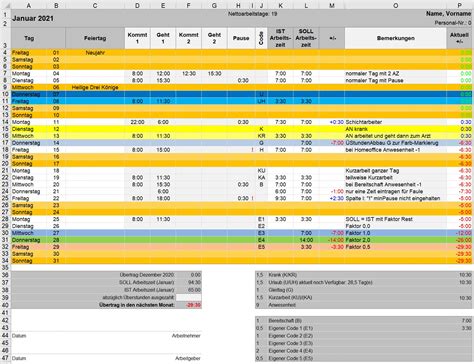Click the 'Gleittag (G)' legend row
This screenshot has height=364, width=474.
[x=364, y=290]
